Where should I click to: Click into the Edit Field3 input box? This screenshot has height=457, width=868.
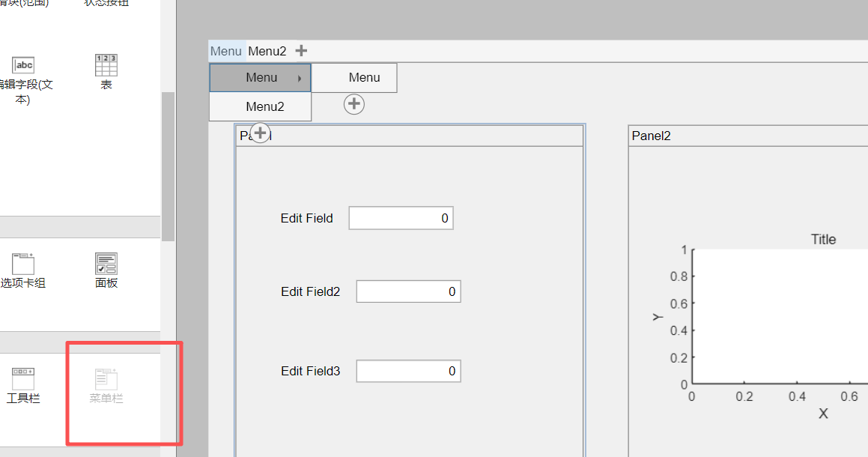click(408, 371)
